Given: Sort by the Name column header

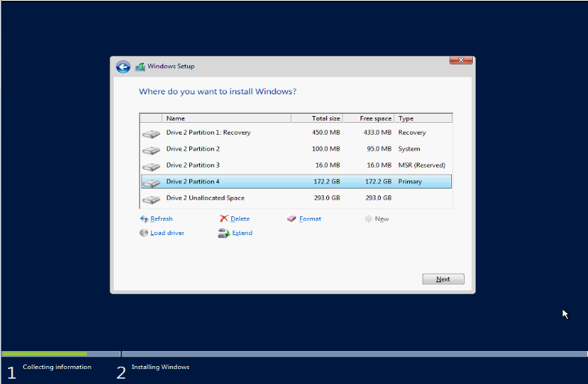Looking at the screenshot, I should [x=227, y=118].
